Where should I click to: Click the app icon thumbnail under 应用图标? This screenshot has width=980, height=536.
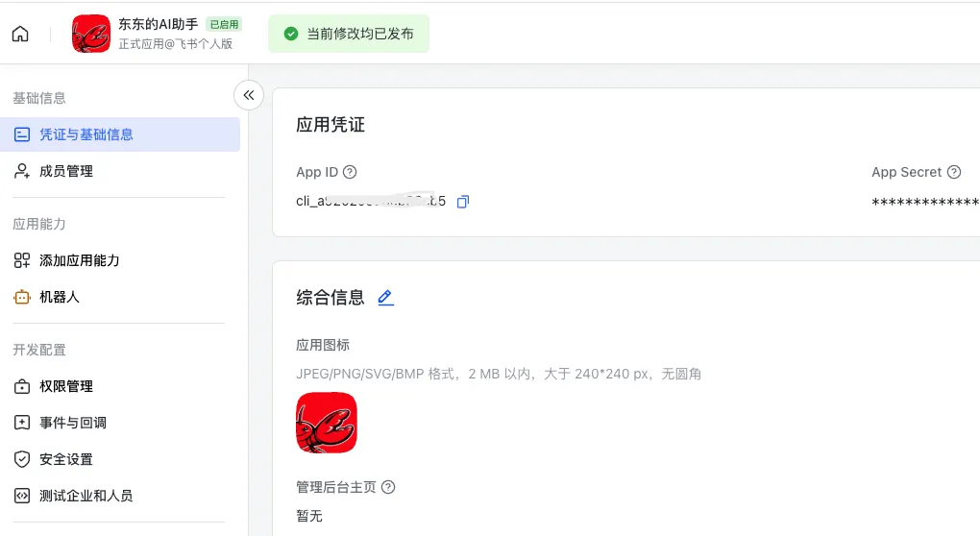327,423
